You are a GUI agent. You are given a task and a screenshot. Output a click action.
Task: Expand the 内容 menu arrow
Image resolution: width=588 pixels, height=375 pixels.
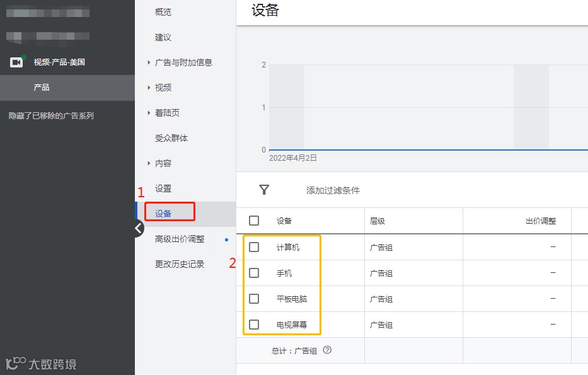coord(149,163)
